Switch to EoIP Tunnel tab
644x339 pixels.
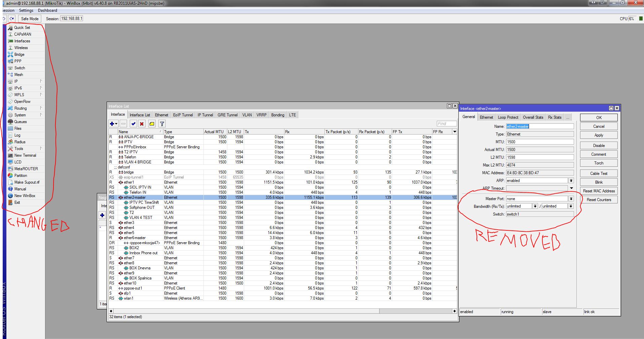coord(183,115)
